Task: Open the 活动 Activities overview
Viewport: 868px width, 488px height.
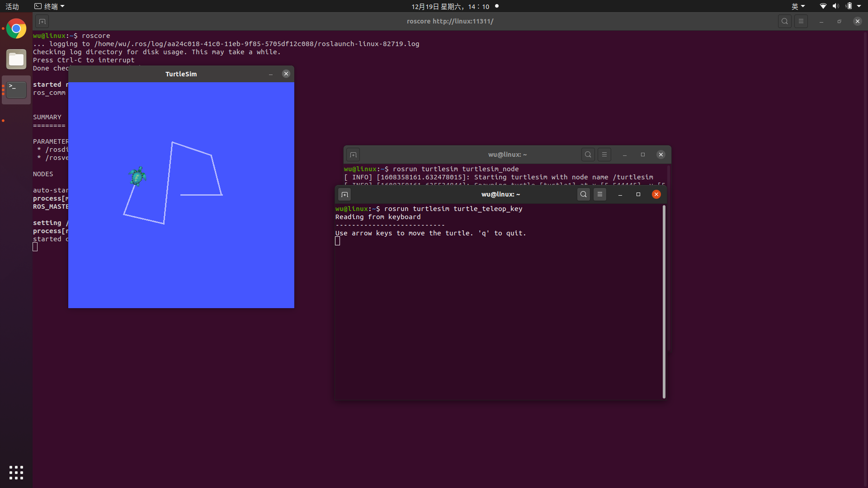Action: pyautogui.click(x=12, y=6)
